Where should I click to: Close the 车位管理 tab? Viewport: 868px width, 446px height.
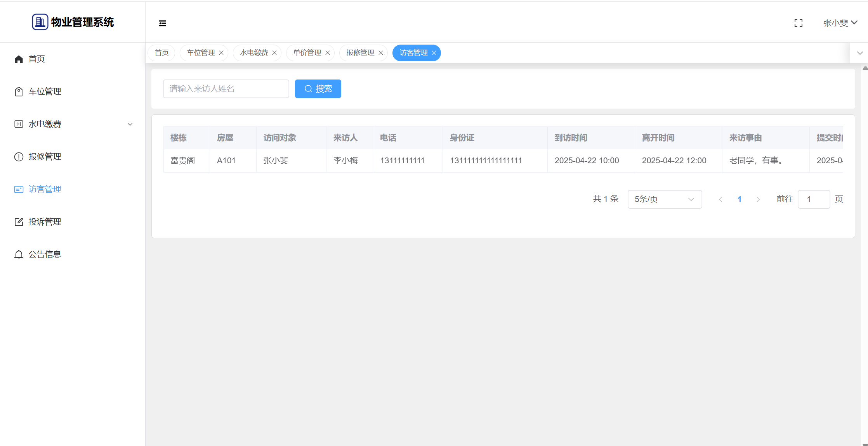(221, 53)
